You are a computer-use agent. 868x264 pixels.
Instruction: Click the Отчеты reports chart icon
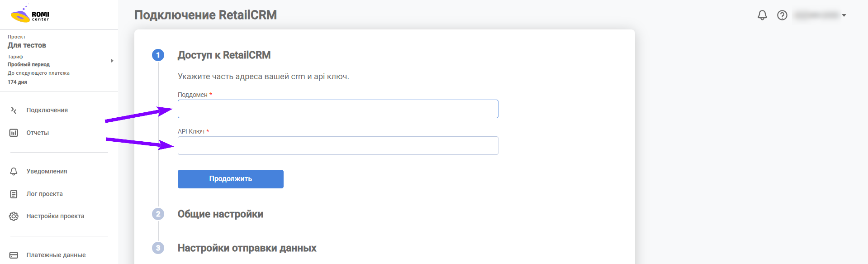pos(14,133)
